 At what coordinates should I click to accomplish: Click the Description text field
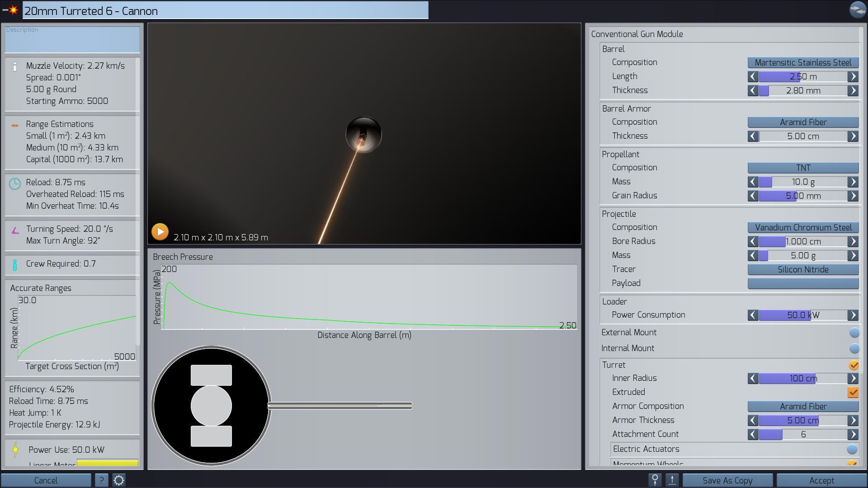[72, 40]
